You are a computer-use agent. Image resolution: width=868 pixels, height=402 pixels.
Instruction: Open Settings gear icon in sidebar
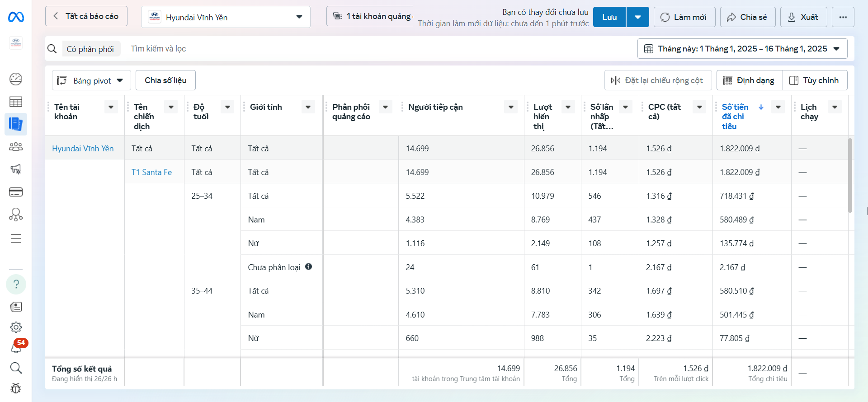coord(16,327)
